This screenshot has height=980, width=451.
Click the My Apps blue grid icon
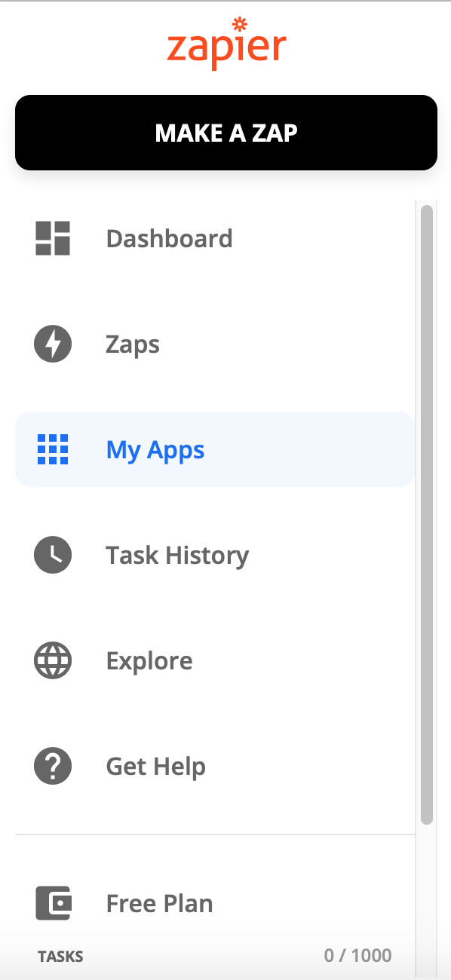click(53, 449)
